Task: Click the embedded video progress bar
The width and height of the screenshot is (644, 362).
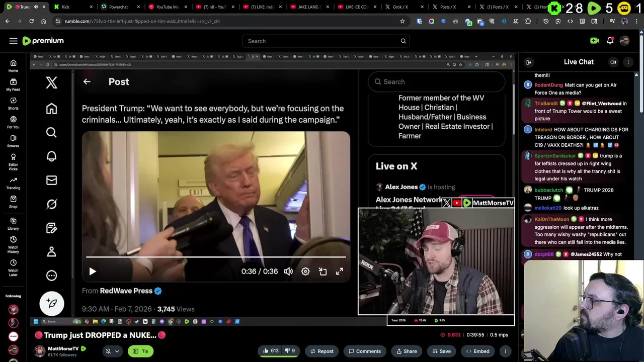Action: point(216,257)
